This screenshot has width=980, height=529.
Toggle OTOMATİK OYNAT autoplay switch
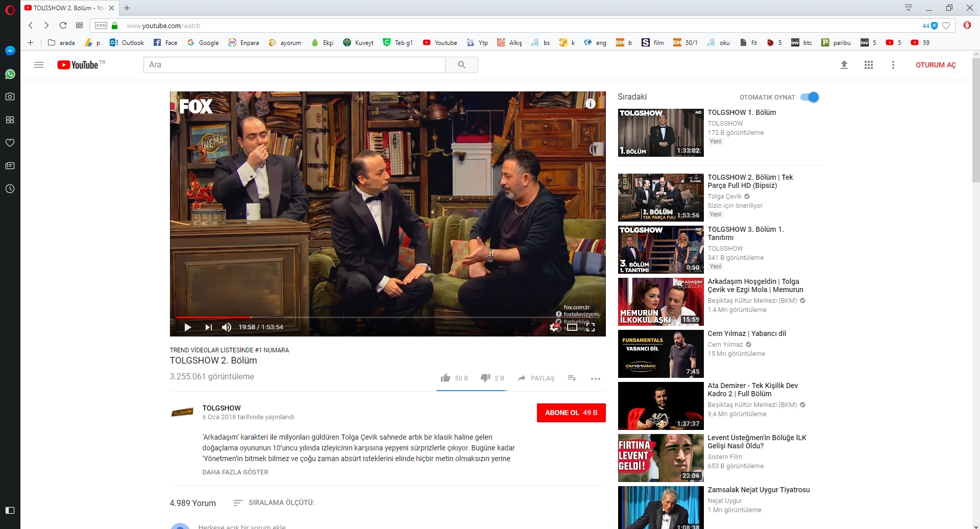coord(810,97)
